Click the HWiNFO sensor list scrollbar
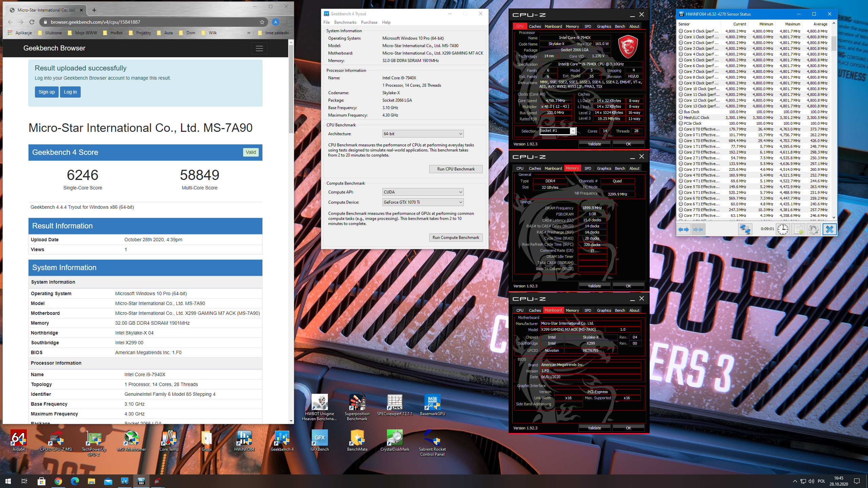This screenshot has width=868, height=488. 834,43
